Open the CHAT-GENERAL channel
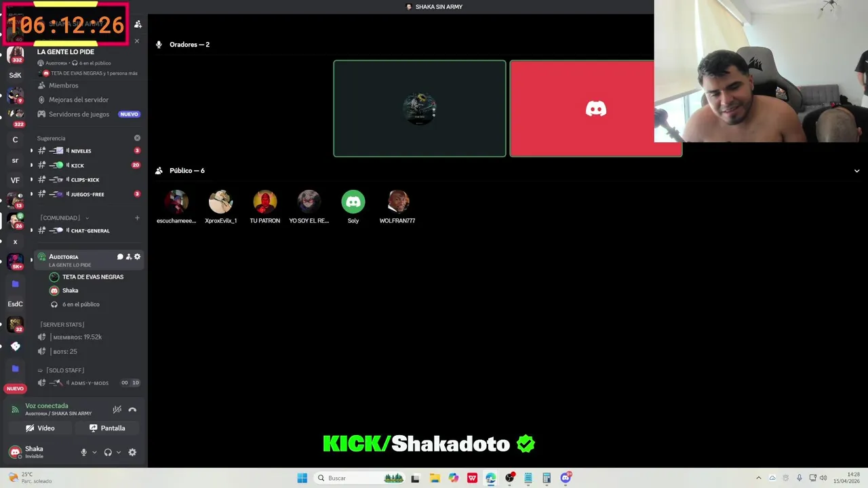Screen dimensions: 868x488 [87, 230]
